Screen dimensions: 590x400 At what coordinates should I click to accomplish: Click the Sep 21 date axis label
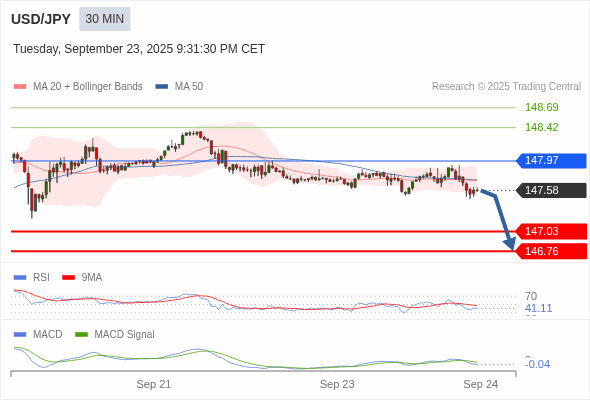click(154, 384)
